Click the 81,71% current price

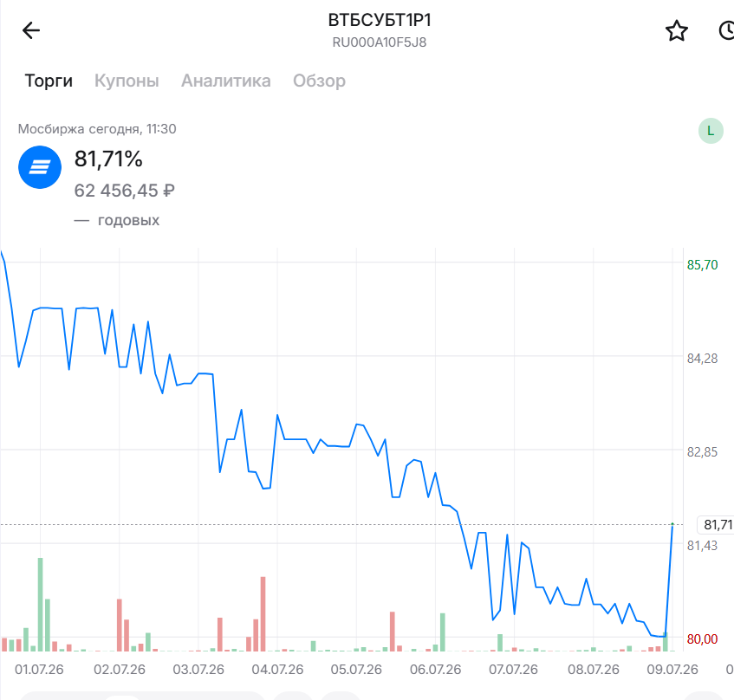pyautogui.click(x=108, y=159)
